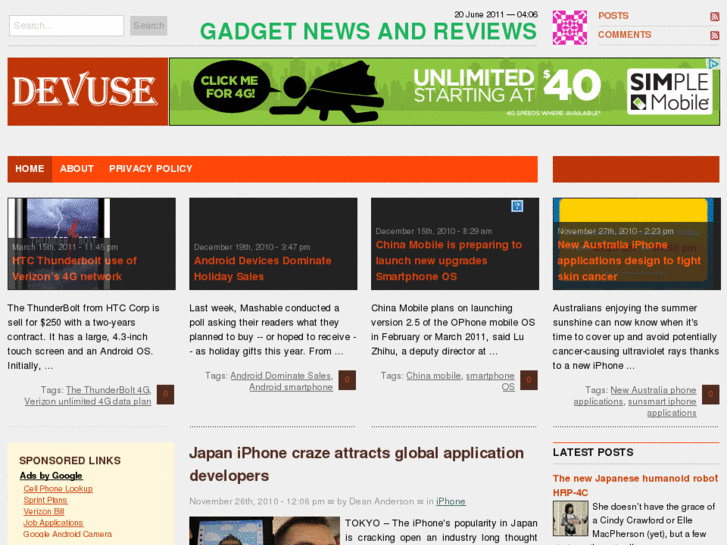Open the Posts feed link
Image resolution: width=727 pixels, height=545 pixels.
click(613, 16)
